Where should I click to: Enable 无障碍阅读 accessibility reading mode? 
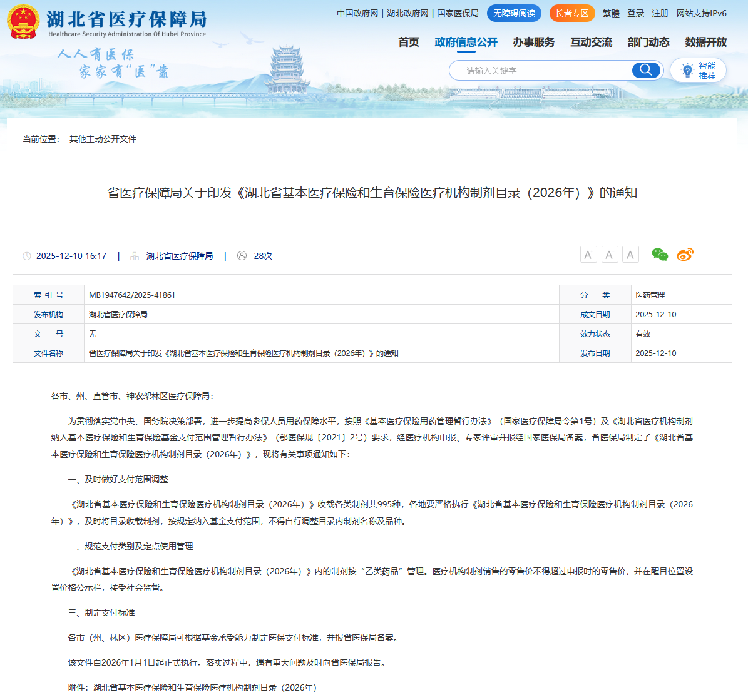pyautogui.click(x=514, y=13)
